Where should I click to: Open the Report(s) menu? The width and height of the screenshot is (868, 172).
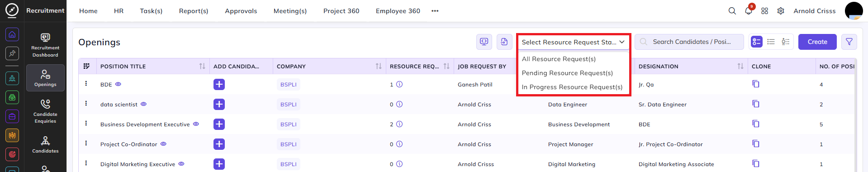(194, 11)
